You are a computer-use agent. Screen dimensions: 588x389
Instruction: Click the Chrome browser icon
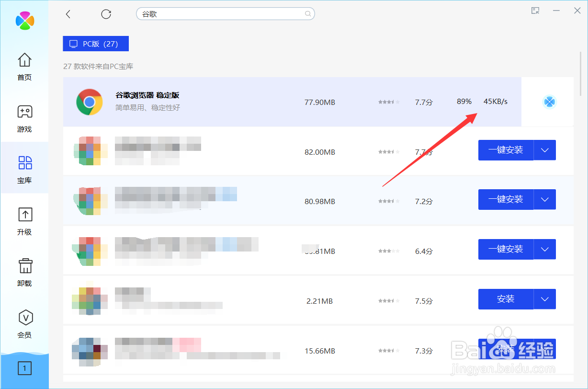click(x=90, y=102)
